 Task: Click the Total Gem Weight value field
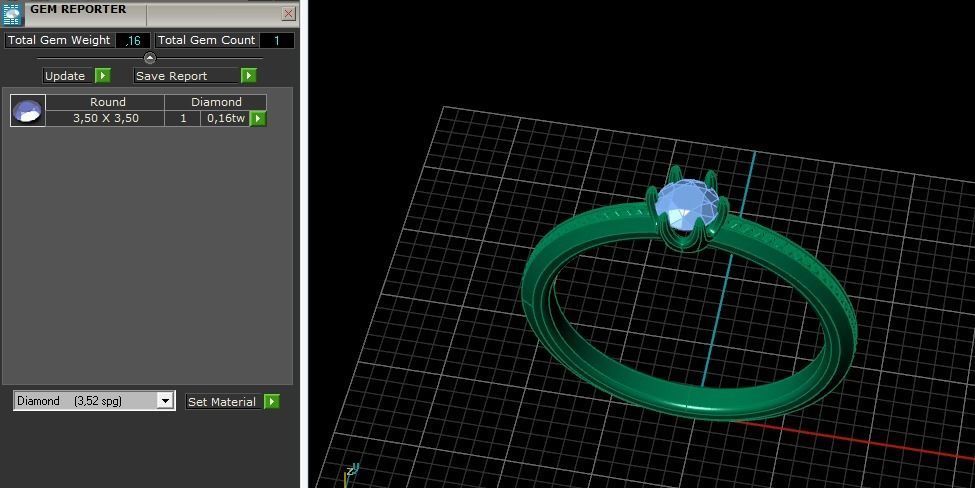point(133,40)
